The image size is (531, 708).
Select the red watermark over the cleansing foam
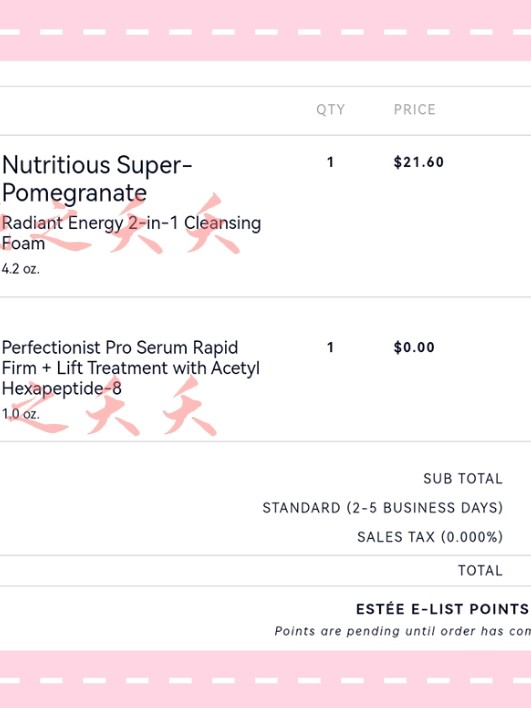120,224
